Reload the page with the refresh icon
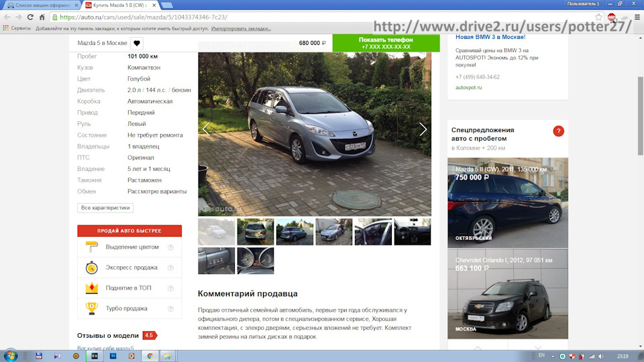The width and height of the screenshot is (644, 362). 30,17
